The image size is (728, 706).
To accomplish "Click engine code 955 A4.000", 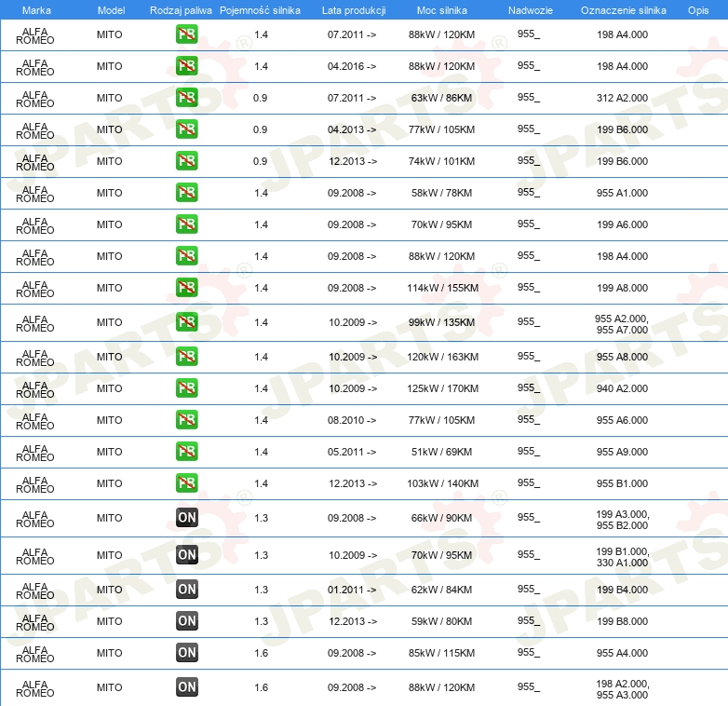I will click(622, 653).
